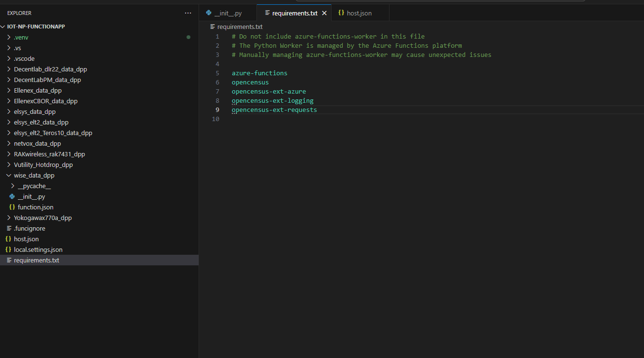The image size is (644, 358).
Task: Click line number 4 in the gutter
Action: coord(217,64)
